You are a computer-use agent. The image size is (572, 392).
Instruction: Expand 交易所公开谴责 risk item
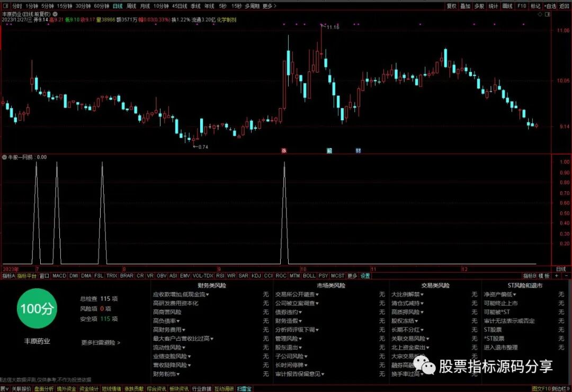[x=297, y=295]
